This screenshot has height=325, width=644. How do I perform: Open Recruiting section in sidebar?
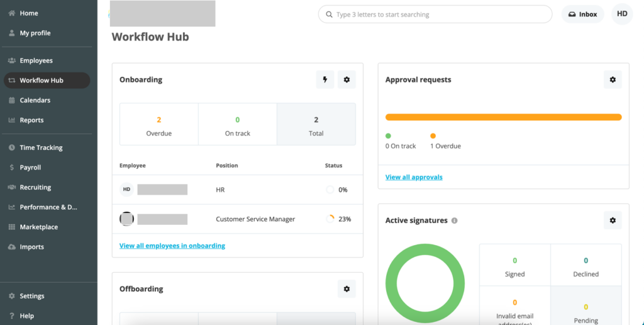point(35,187)
